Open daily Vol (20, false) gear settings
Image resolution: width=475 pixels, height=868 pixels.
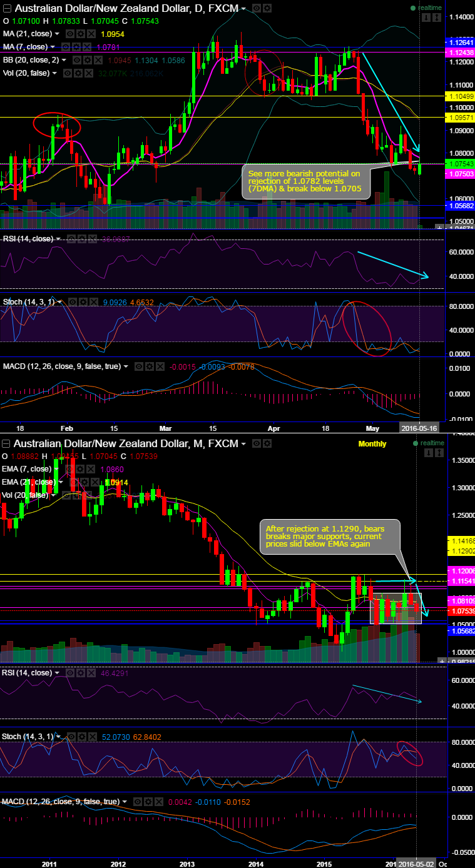[x=78, y=73]
